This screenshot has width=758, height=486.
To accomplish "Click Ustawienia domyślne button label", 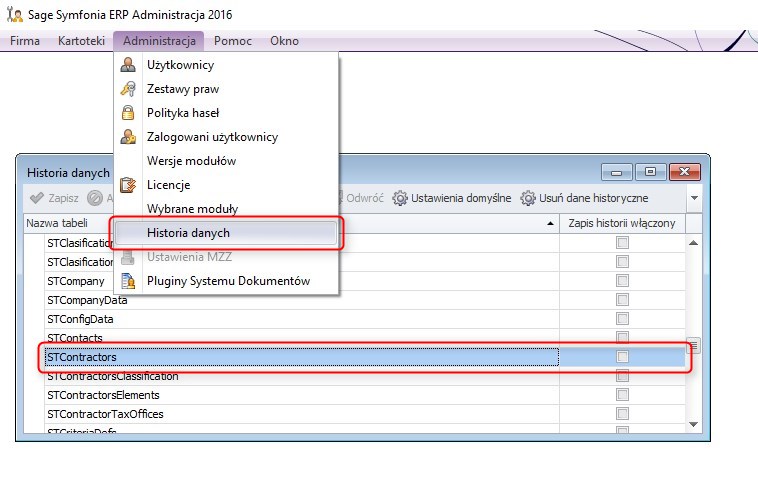I will pyautogui.click(x=461, y=198).
